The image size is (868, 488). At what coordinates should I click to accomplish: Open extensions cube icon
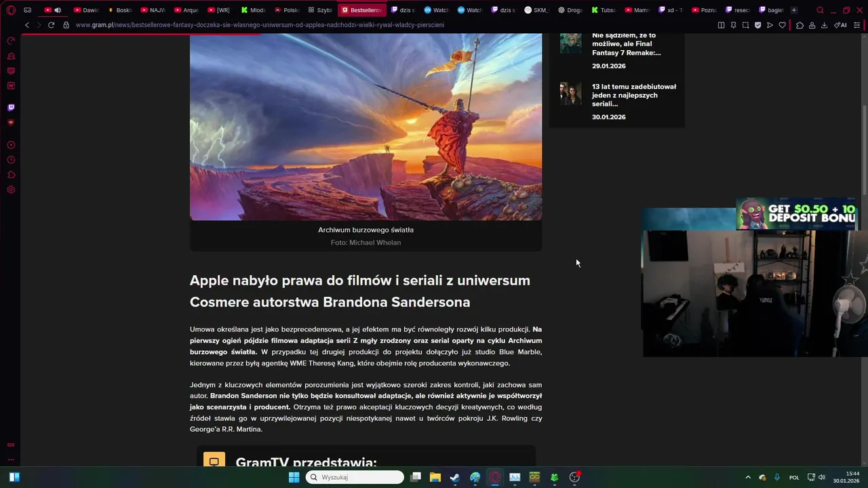coord(800,25)
